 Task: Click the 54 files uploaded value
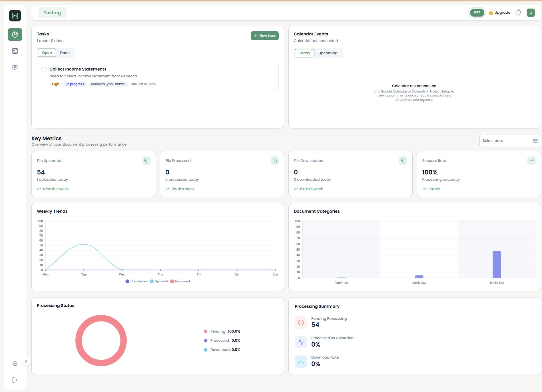click(41, 172)
